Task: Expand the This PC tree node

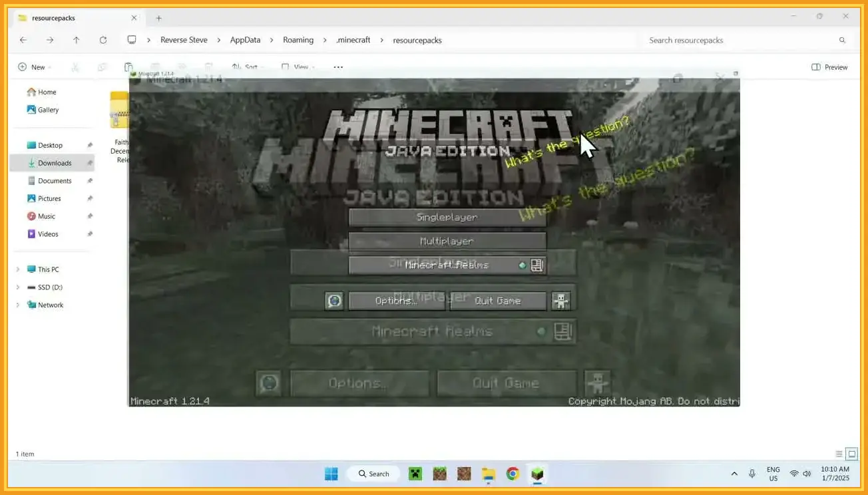Action: [18, 269]
